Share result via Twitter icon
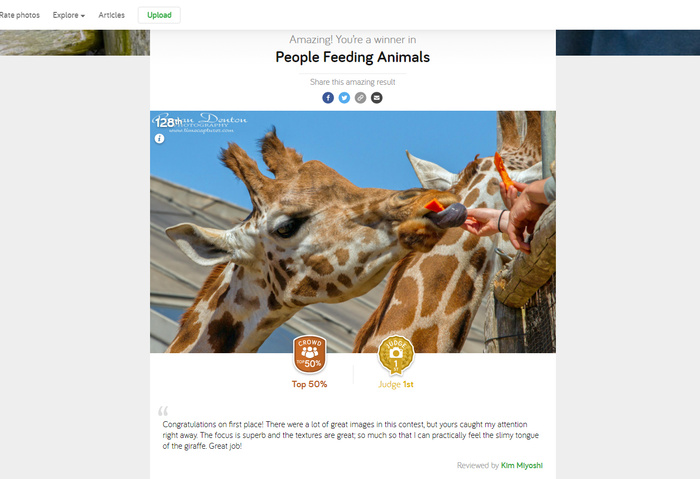The image size is (700, 479). pyautogui.click(x=344, y=98)
